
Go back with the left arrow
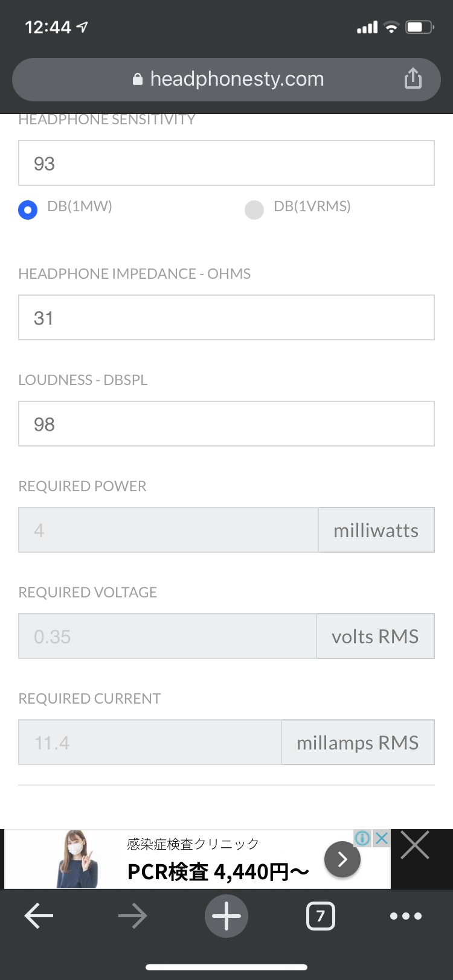tap(39, 916)
